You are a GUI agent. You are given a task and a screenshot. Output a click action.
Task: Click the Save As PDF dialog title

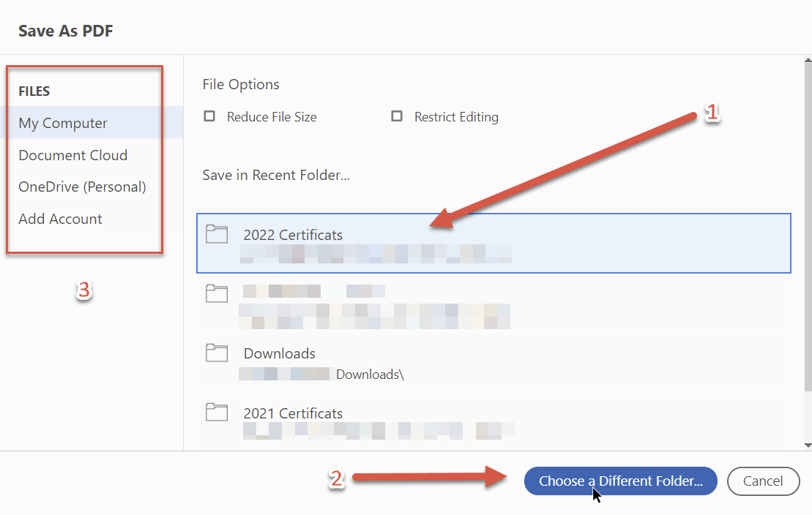tap(65, 31)
